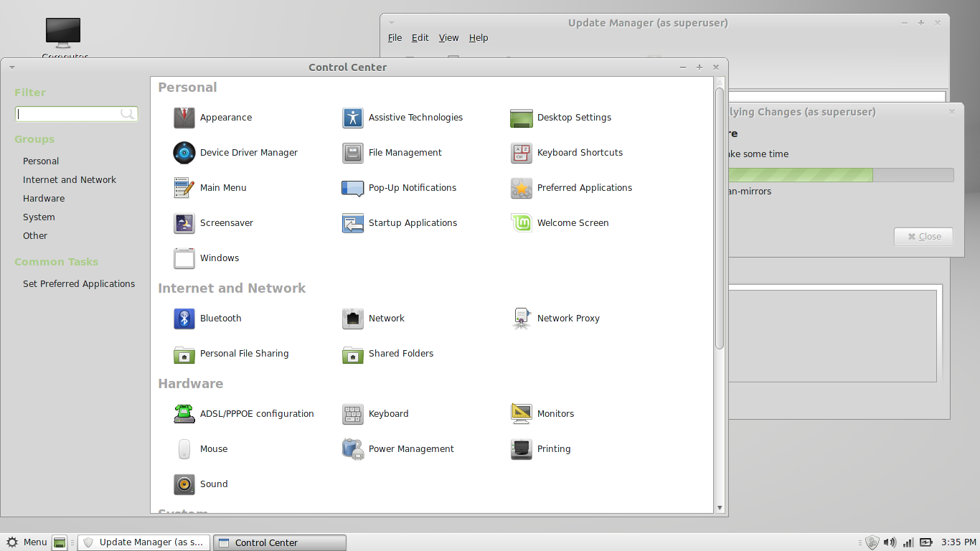Open Appearance settings icon
The height and width of the screenshot is (551, 980).
[x=184, y=118]
